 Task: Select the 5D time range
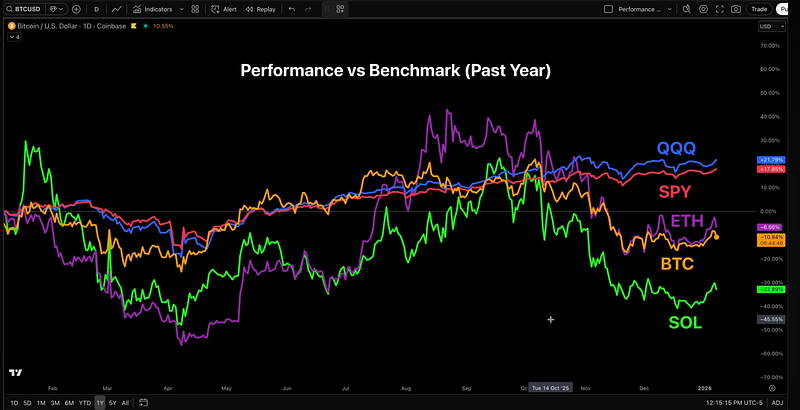(x=27, y=403)
